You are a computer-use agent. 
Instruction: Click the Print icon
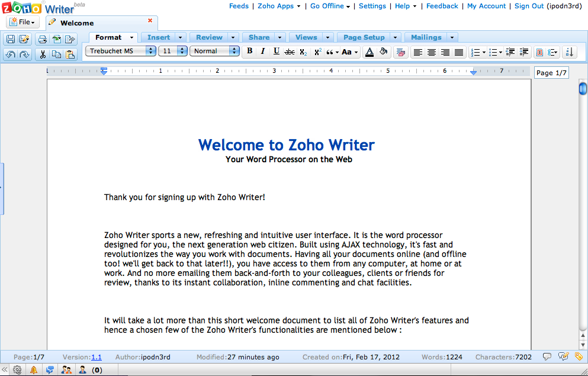pos(43,39)
